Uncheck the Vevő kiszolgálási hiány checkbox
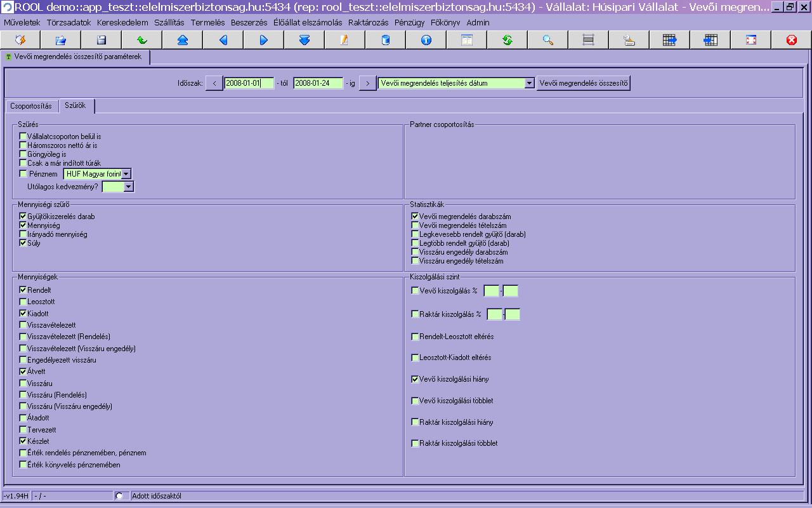The width and height of the screenshot is (812, 508). pos(416,379)
